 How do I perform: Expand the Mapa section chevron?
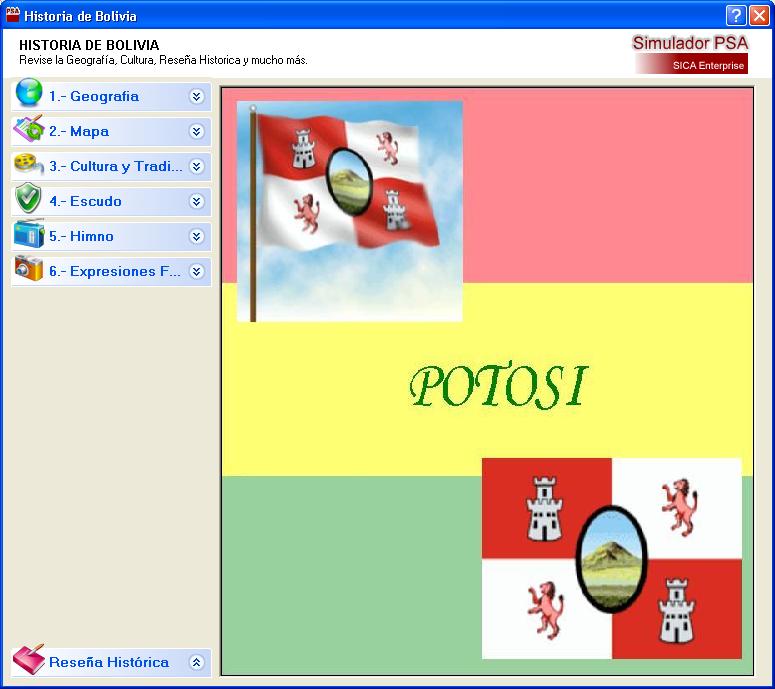point(197,132)
